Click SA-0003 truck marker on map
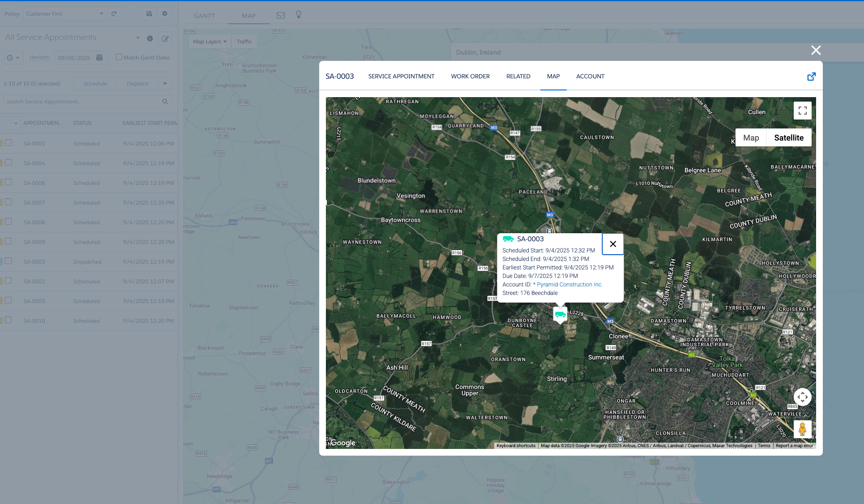Viewport: 864px width, 504px height. coord(560,314)
